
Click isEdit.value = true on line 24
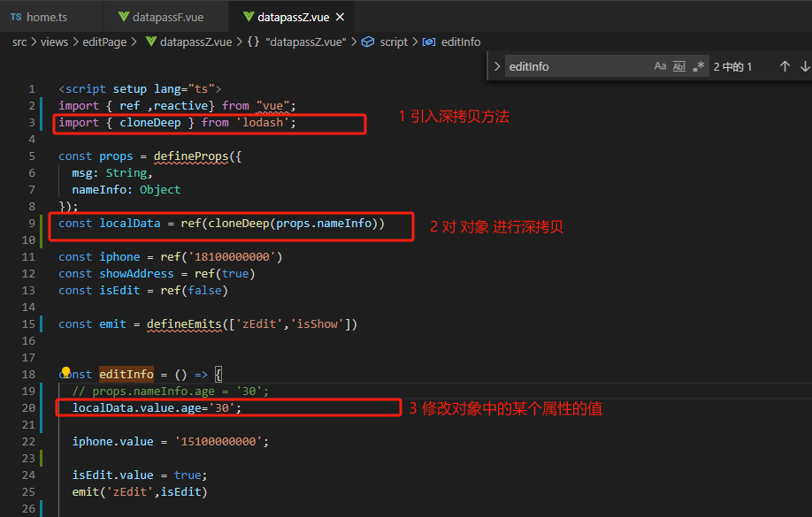[x=139, y=475]
